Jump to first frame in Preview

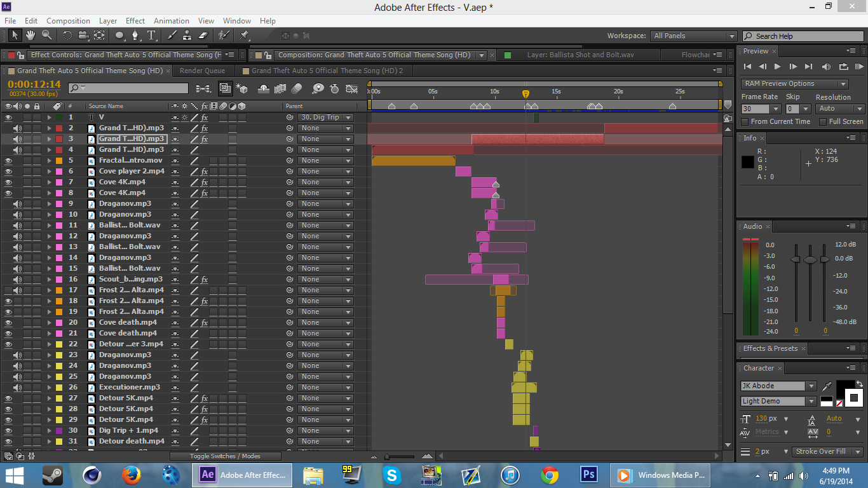(x=747, y=67)
